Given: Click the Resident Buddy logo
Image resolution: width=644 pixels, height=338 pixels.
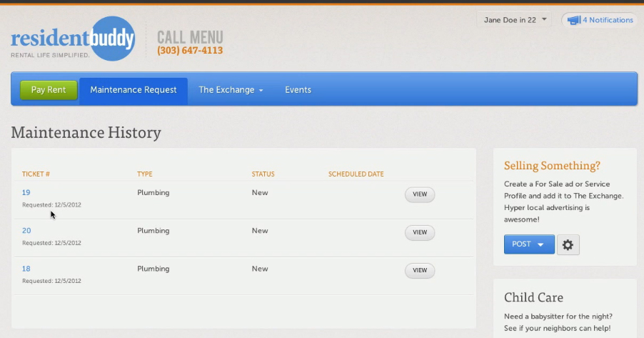Looking at the screenshot, I should click(x=72, y=39).
